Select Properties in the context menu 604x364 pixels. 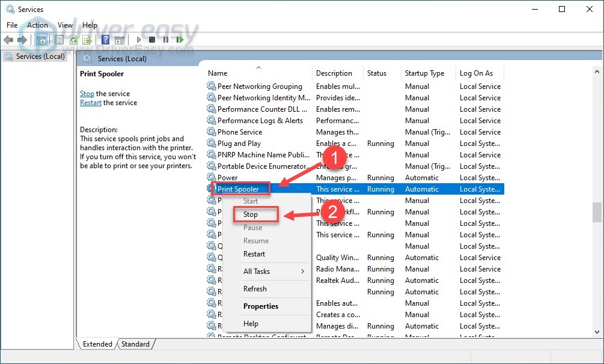261,306
